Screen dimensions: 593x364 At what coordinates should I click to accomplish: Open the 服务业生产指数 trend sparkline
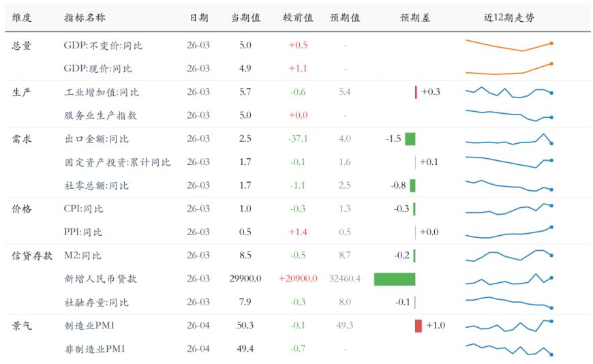(x=509, y=115)
